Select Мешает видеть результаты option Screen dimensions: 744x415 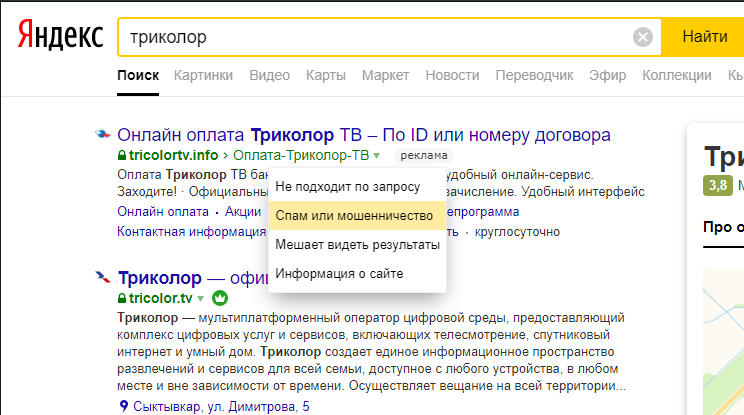(357, 245)
